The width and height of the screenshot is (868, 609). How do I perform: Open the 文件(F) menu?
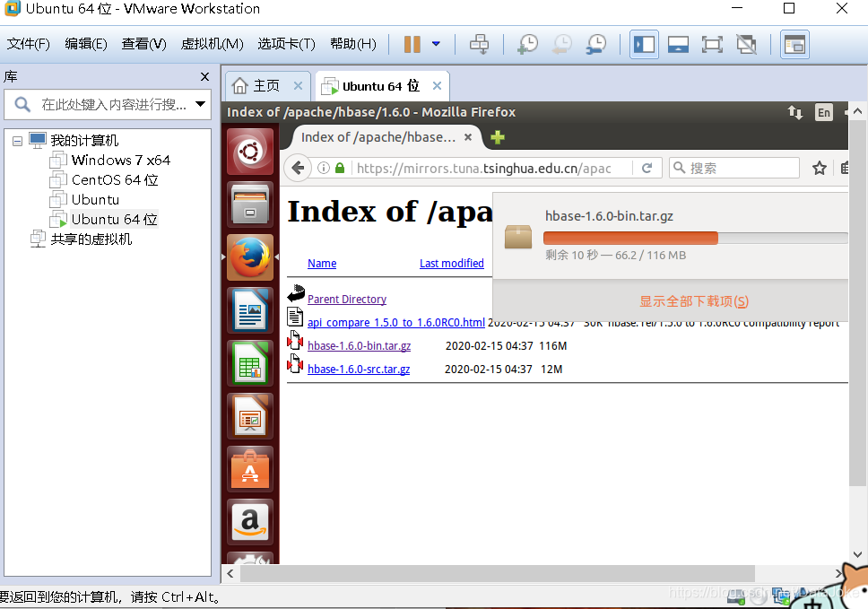pos(28,44)
